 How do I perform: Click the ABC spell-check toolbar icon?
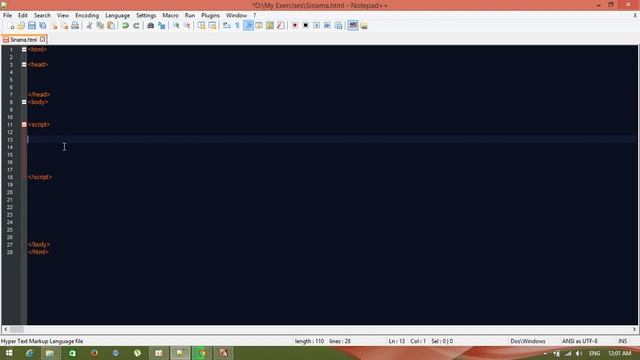click(x=353, y=25)
